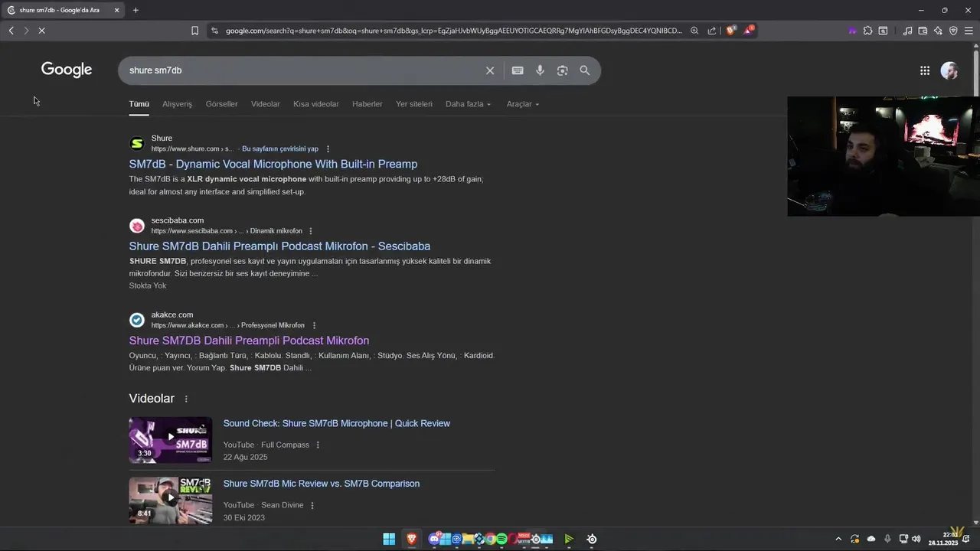Switch to the Kısa videolar tab
The height and width of the screenshot is (551, 980).
[316, 104]
